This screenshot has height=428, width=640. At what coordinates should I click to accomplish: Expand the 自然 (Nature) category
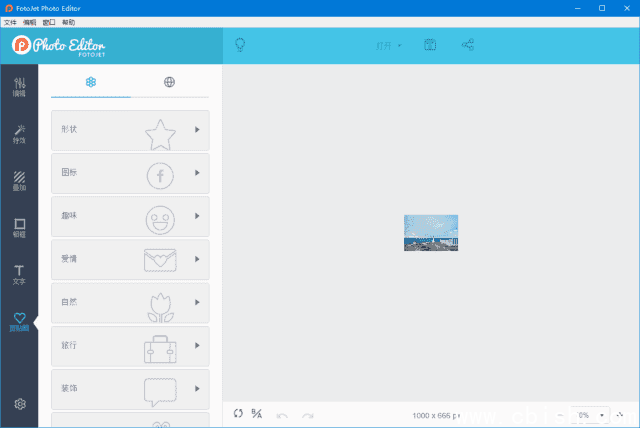[x=130, y=303]
